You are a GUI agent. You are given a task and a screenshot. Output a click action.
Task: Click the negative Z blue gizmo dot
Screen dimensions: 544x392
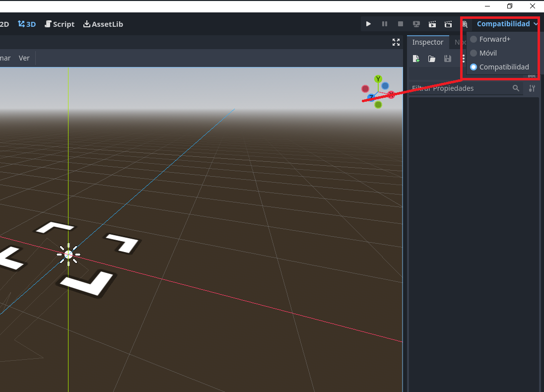click(385, 86)
